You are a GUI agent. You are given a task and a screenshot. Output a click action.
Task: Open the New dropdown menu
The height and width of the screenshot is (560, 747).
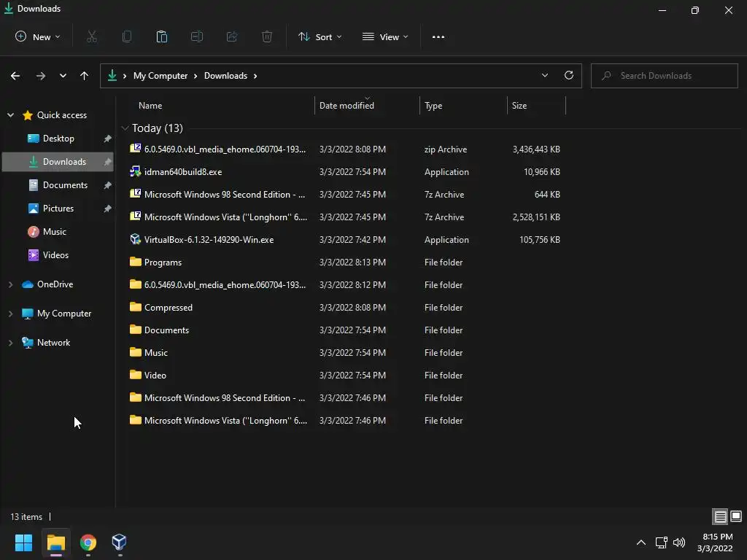(x=38, y=36)
